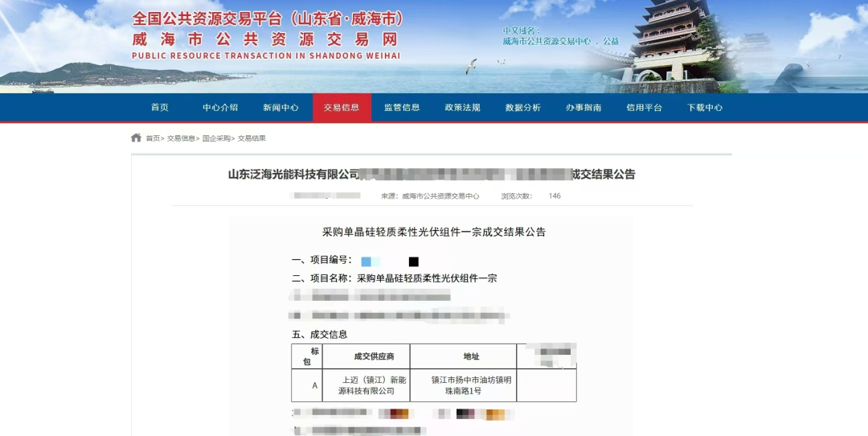Open the 中心介绍 navigation item
The width and height of the screenshot is (868, 436).
pyautogui.click(x=220, y=108)
